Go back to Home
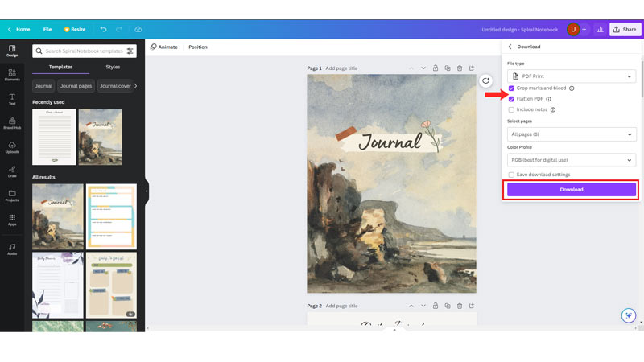Screen dimensions: 644x362 pyautogui.click(x=19, y=29)
